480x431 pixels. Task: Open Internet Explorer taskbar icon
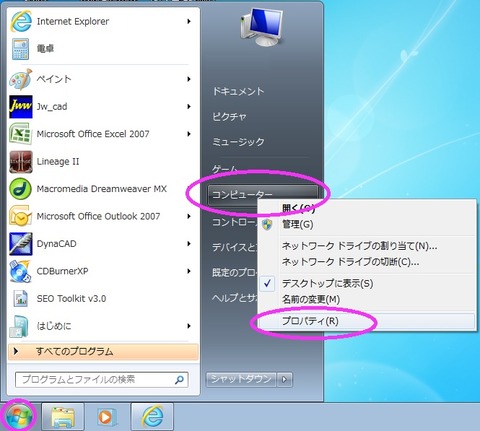tap(152, 417)
